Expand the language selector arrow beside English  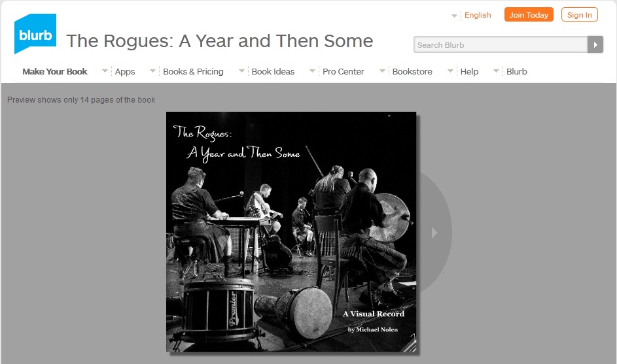pos(454,16)
